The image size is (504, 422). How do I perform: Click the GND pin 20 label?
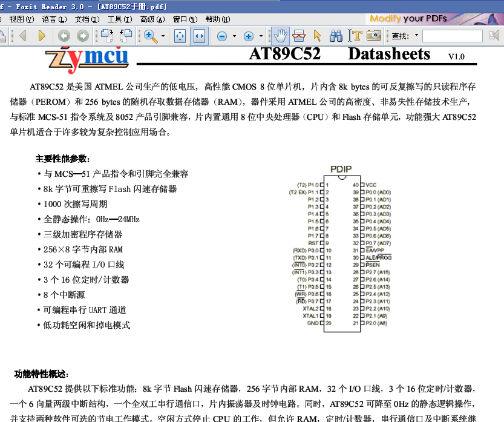coord(313,323)
